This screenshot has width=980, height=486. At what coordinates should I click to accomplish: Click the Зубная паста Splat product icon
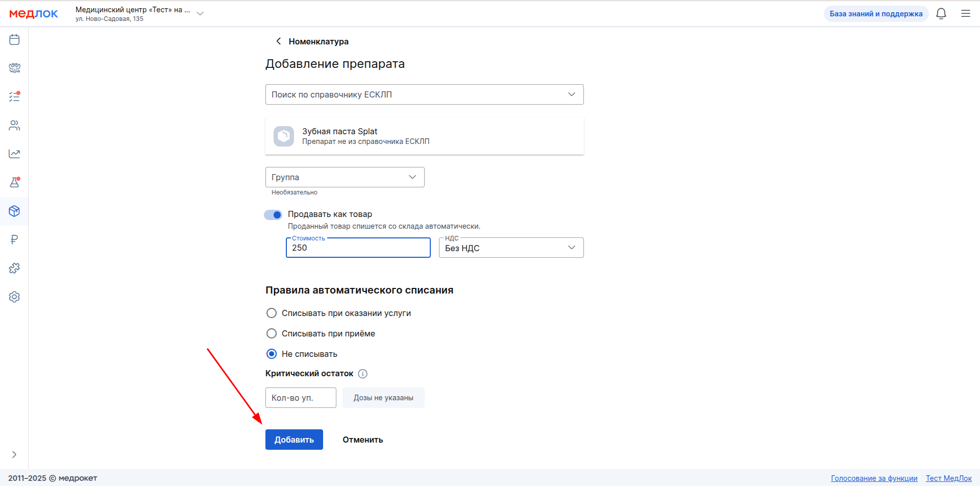pos(284,136)
